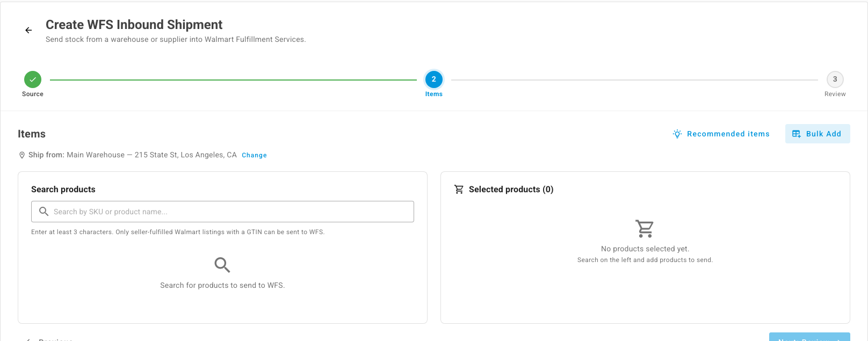Screen dimensions: 868x341
Task: Open the Bulk Add dialog
Action: pyautogui.click(x=818, y=134)
